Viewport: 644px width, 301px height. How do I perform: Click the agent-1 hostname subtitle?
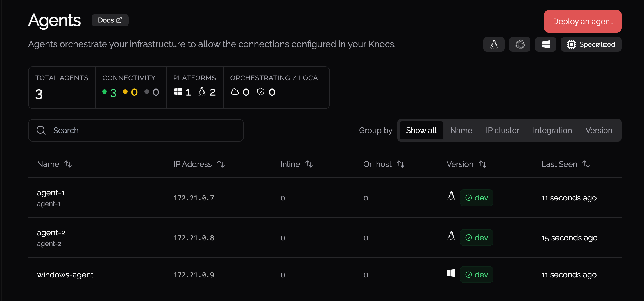(49, 204)
